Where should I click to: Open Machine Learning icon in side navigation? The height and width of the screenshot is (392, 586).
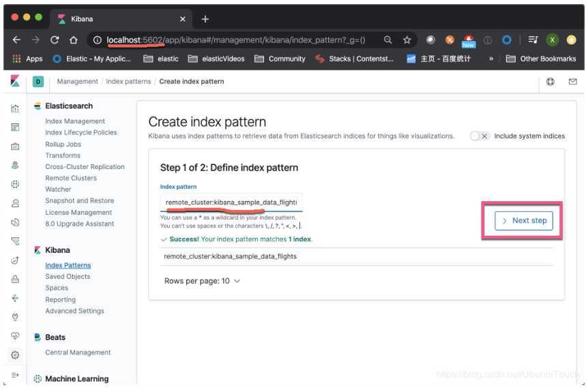(x=15, y=184)
